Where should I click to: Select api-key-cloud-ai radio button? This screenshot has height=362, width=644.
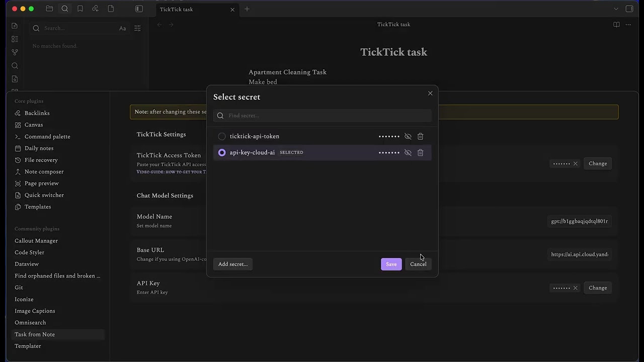pyautogui.click(x=222, y=152)
